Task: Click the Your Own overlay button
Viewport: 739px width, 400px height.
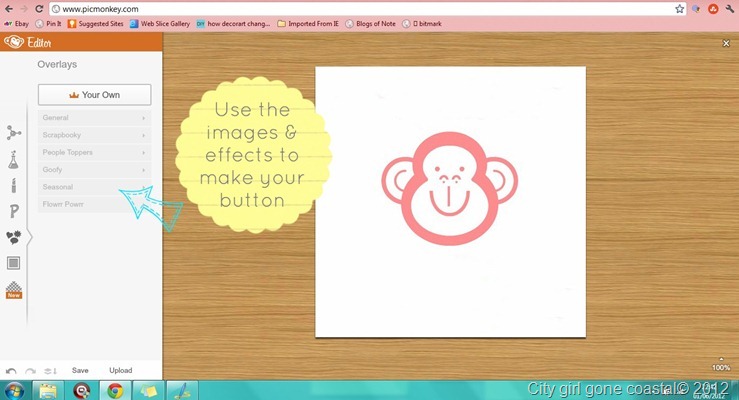Action: [94, 95]
